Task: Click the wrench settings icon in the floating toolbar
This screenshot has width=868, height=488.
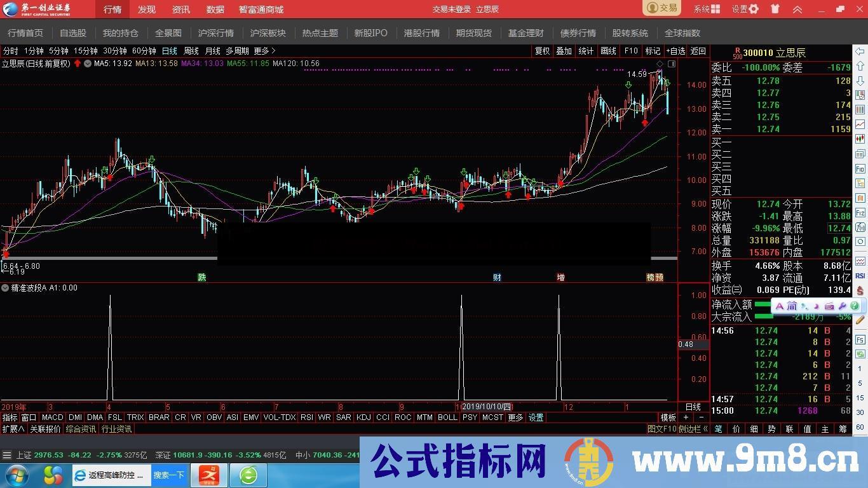Action: (x=842, y=306)
